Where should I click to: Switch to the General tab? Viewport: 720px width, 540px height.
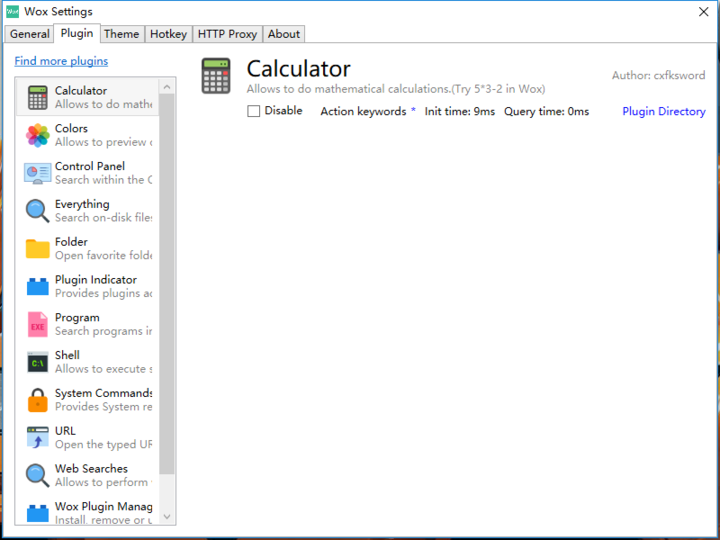coord(29,34)
